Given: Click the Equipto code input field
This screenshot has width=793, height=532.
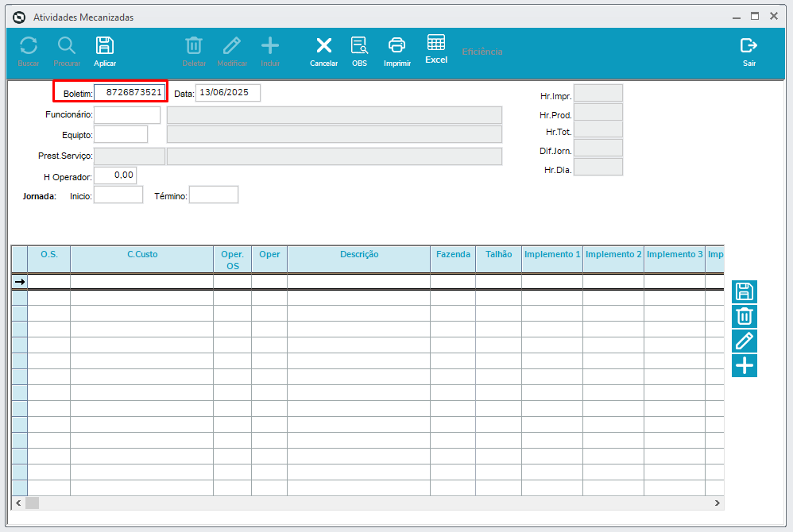Looking at the screenshot, I should click(121, 134).
